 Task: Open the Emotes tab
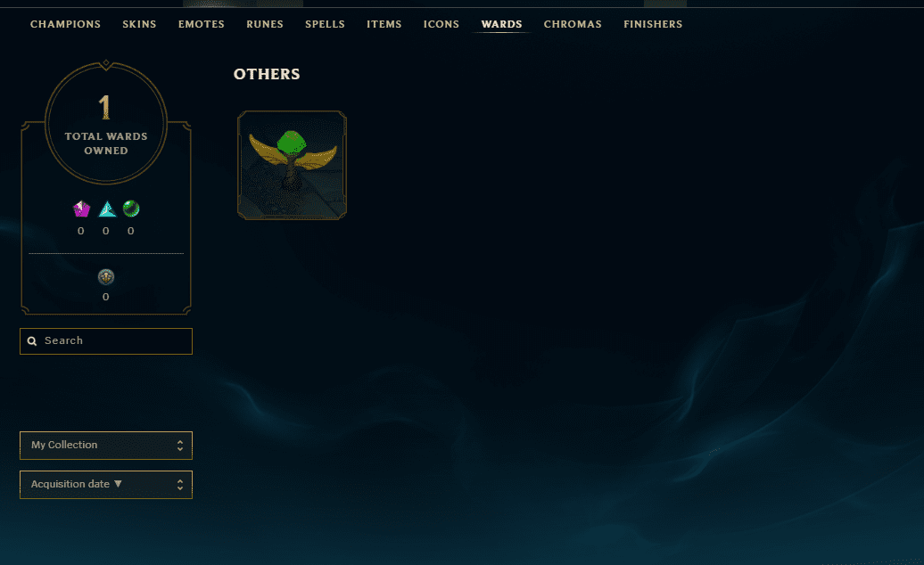coord(202,24)
